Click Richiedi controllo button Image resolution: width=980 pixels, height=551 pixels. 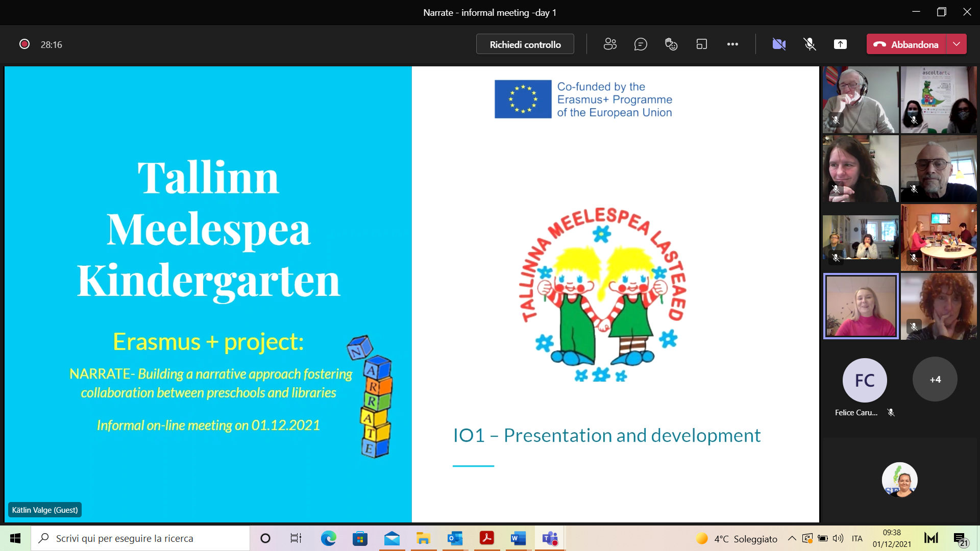pyautogui.click(x=525, y=44)
